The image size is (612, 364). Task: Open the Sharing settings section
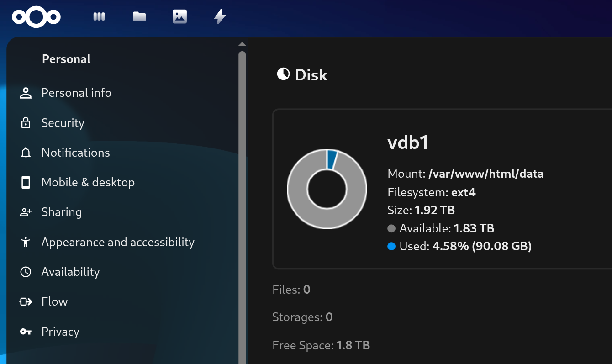tap(62, 212)
